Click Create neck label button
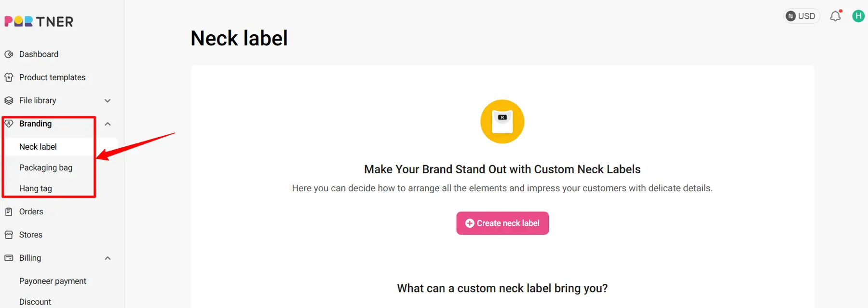Image resolution: width=868 pixels, height=308 pixels. click(502, 223)
